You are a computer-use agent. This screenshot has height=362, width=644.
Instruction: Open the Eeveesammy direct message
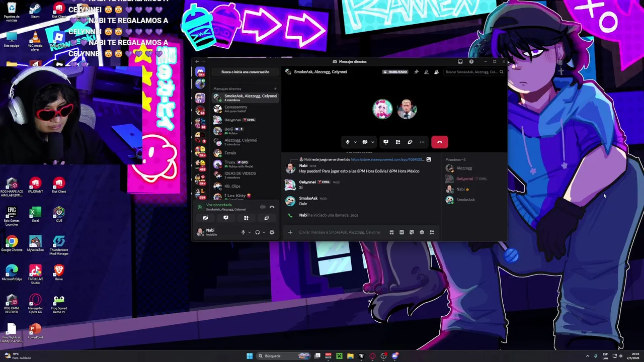[x=245, y=109]
